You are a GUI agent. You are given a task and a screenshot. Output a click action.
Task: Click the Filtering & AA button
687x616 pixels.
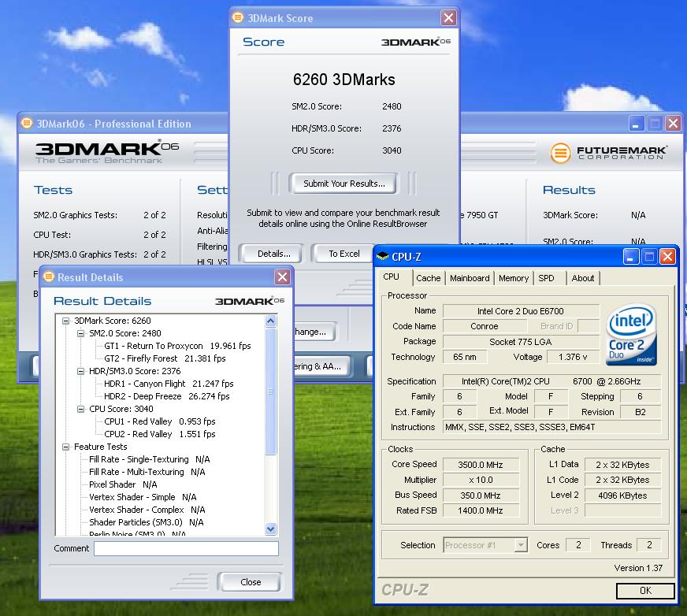tap(322, 366)
